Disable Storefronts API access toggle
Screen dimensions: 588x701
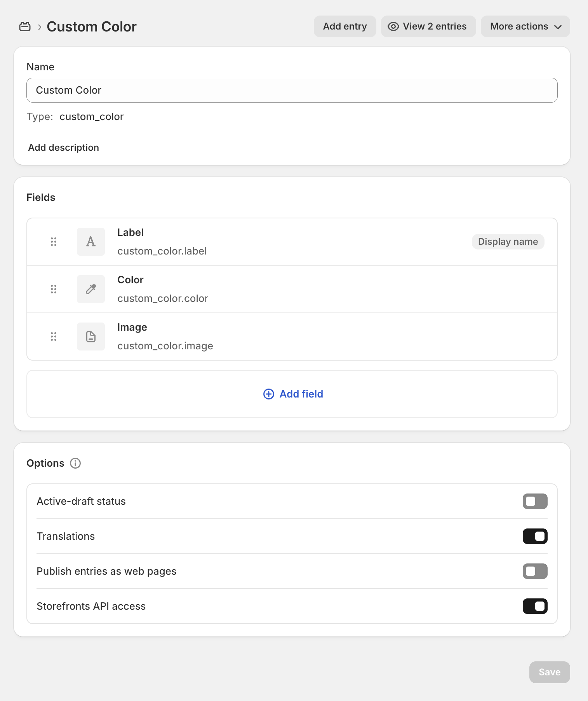pos(535,606)
